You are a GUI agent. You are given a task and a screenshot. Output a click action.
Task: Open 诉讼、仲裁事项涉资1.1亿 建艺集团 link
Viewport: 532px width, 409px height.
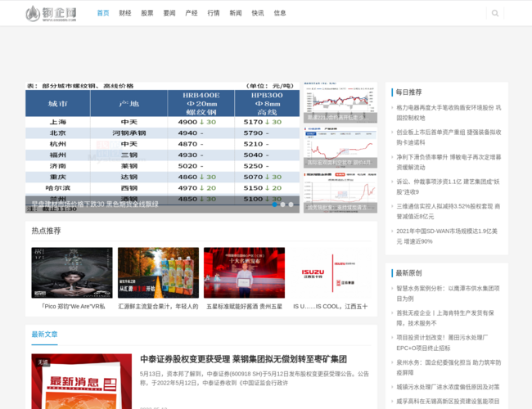448,187
